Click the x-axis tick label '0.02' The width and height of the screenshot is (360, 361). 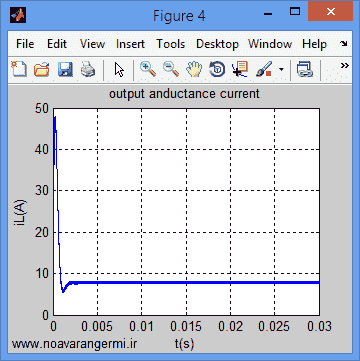coord(230,326)
